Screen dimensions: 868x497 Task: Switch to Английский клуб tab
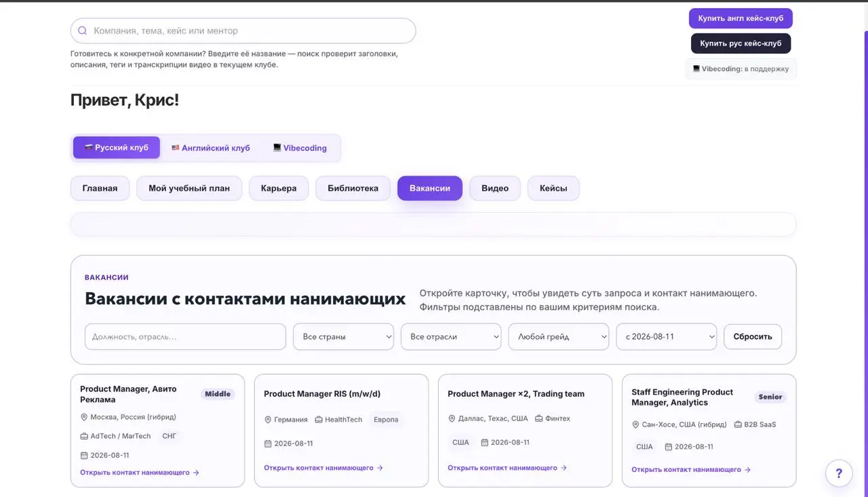pos(211,148)
